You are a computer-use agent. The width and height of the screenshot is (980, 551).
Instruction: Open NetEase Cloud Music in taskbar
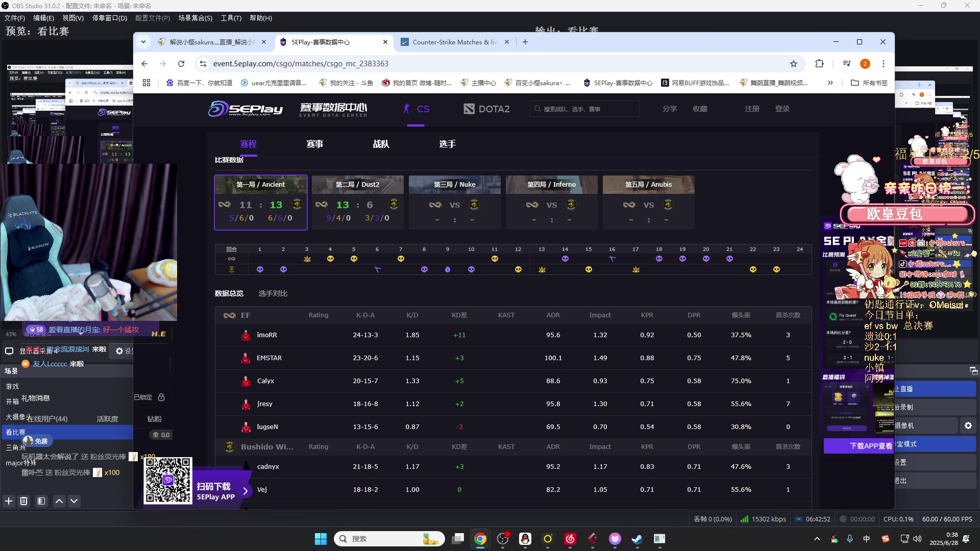tap(570, 539)
